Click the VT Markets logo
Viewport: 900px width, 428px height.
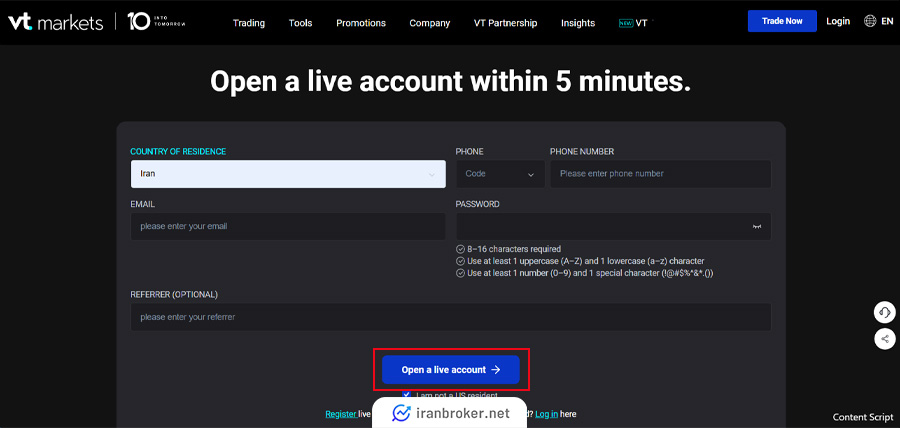[55, 22]
